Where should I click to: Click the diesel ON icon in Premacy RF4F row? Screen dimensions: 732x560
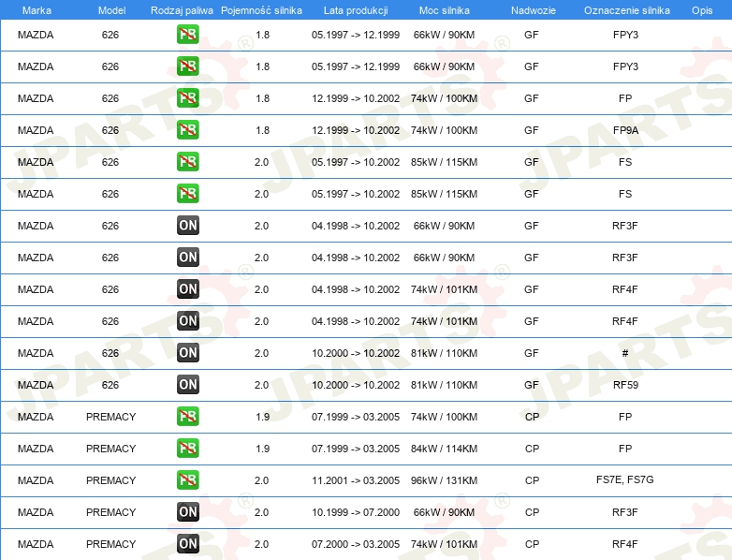[x=187, y=543]
